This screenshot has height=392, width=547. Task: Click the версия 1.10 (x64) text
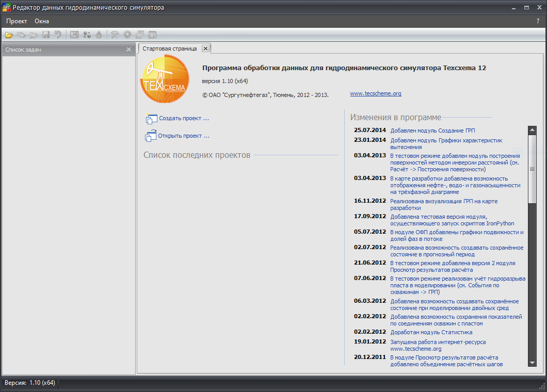click(225, 81)
